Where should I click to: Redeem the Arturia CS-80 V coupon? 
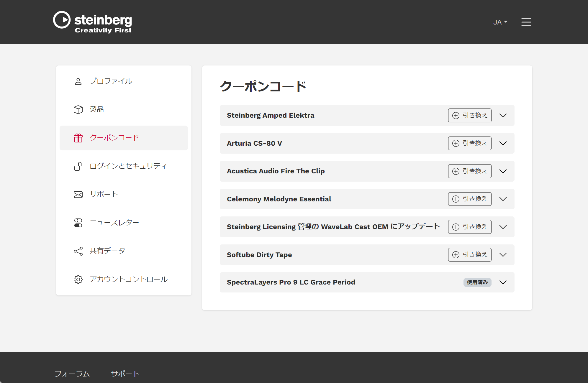pos(470,143)
